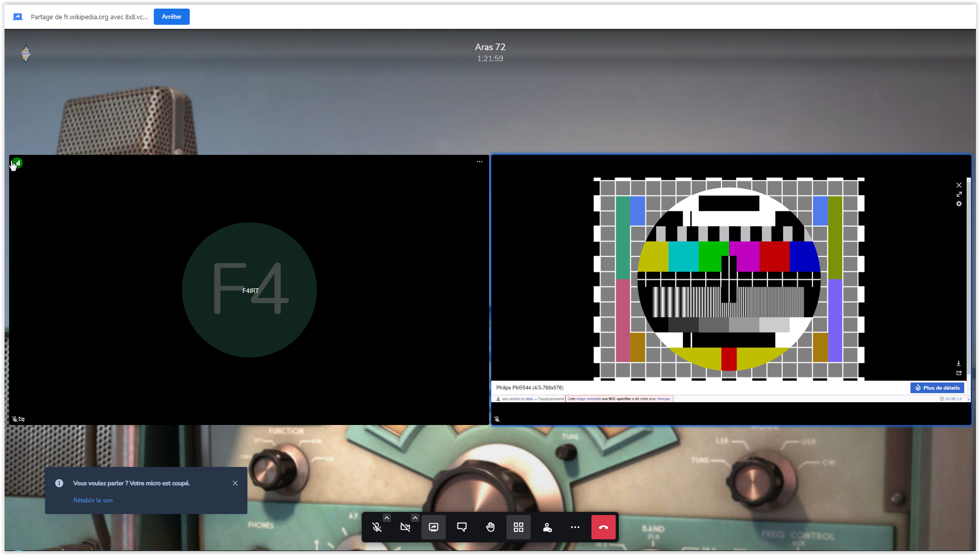Open invite participants dialog

pyautogui.click(x=547, y=527)
